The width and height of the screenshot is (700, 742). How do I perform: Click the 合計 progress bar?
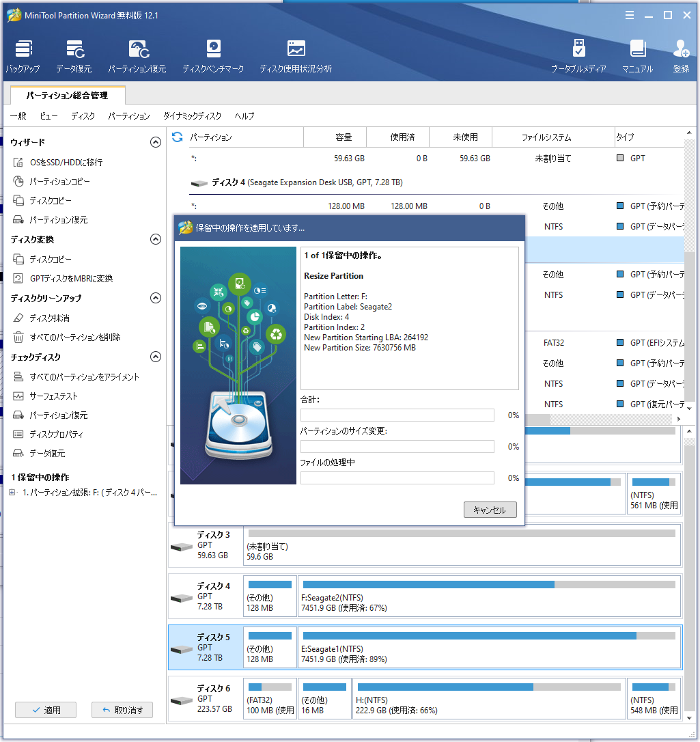397,415
